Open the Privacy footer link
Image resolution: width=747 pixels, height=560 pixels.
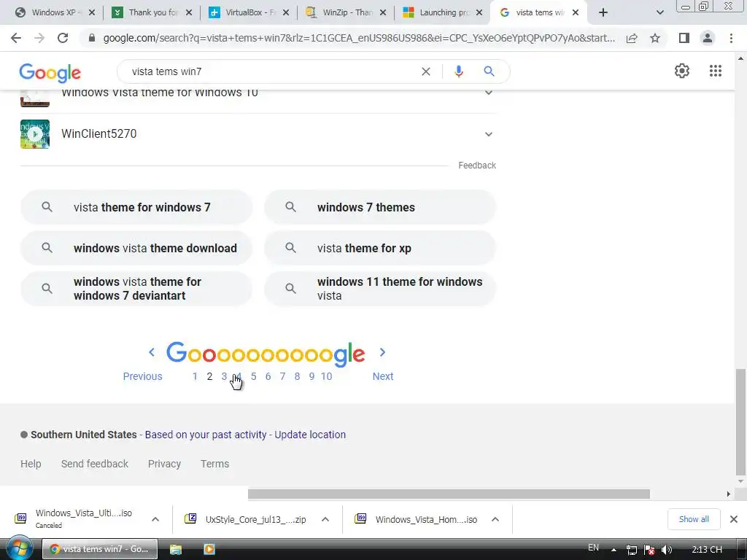pyautogui.click(x=164, y=464)
